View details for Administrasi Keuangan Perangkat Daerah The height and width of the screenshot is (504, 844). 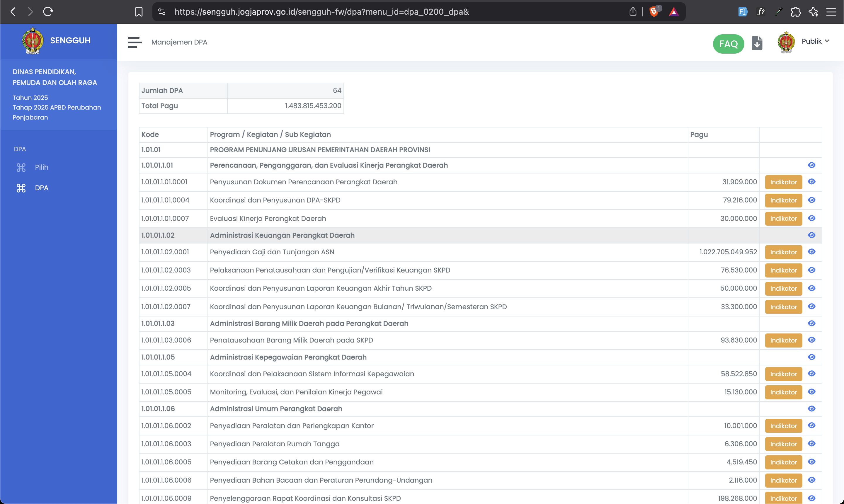click(x=811, y=235)
